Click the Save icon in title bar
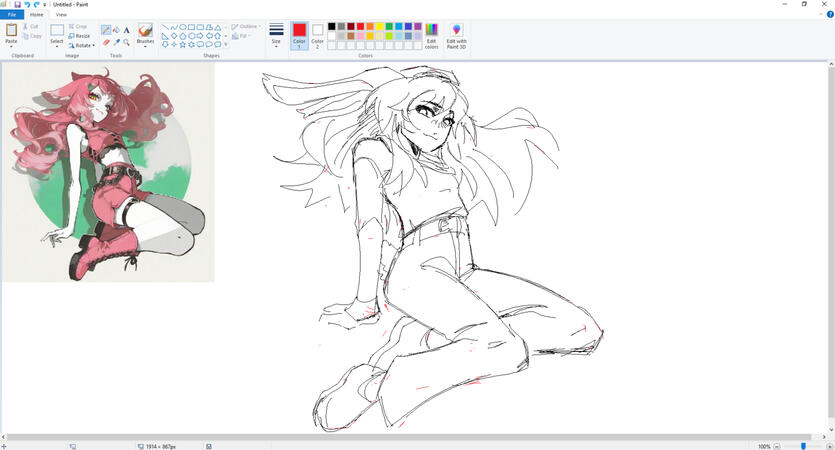The height and width of the screenshot is (450, 835). click(x=17, y=4)
